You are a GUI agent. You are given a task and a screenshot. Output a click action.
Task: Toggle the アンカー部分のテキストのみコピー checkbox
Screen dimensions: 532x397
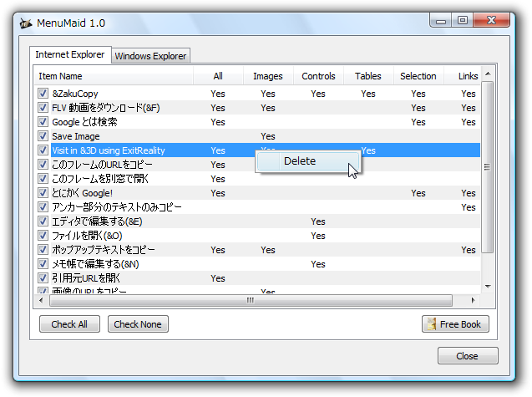point(43,207)
